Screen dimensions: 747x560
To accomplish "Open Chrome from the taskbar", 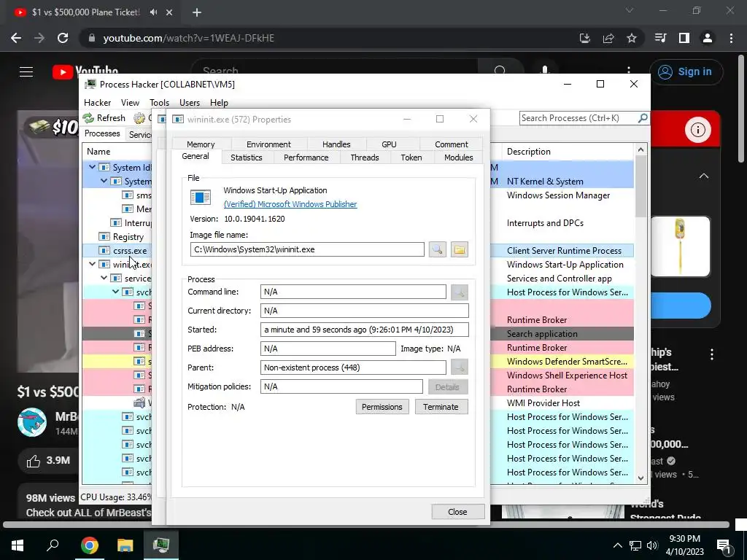I will click(89, 545).
